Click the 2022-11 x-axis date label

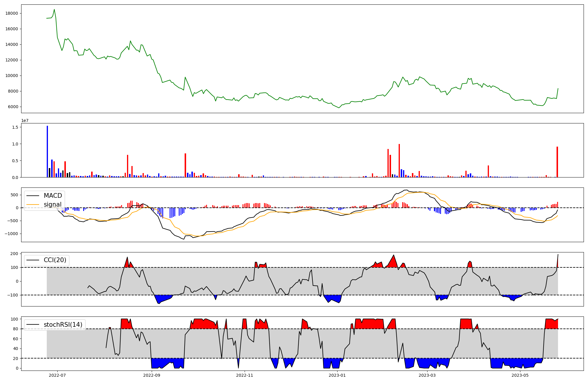(x=245, y=375)
